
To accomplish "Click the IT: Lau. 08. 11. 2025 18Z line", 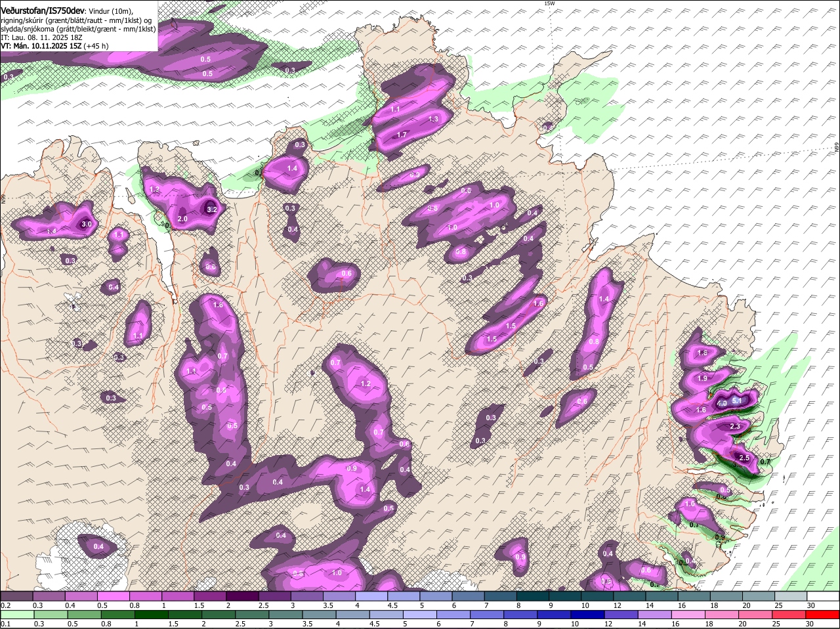I will pyautogui.click(x=41, y=37).
